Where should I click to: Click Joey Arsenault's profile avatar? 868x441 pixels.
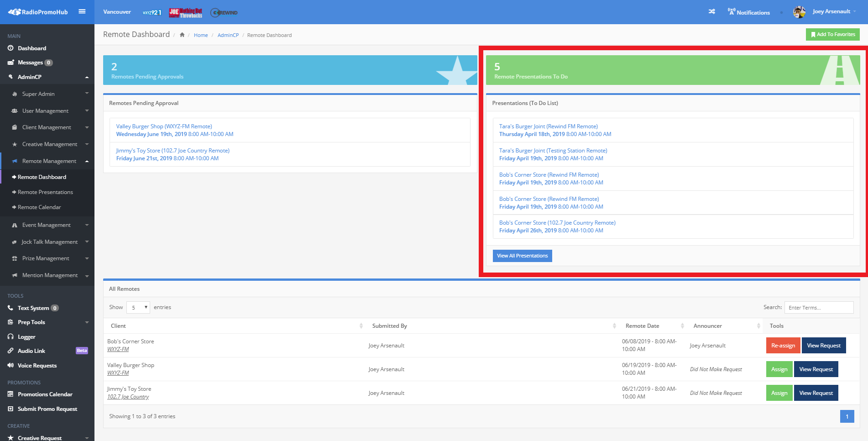799,12
